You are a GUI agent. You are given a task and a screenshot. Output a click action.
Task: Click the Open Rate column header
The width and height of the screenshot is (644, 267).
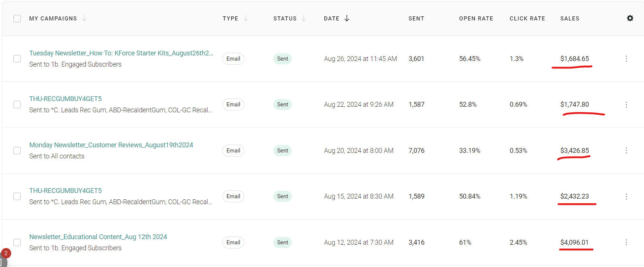click(x=476, y=19)
